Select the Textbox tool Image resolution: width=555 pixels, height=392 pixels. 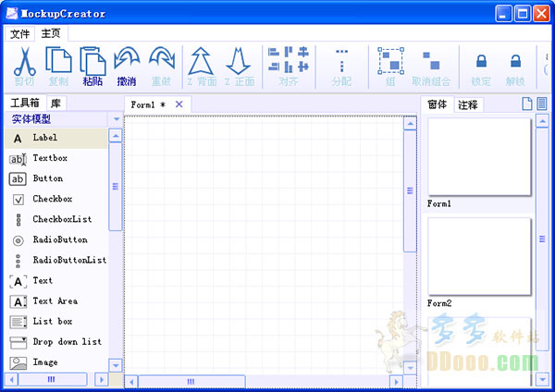point(56,158)
